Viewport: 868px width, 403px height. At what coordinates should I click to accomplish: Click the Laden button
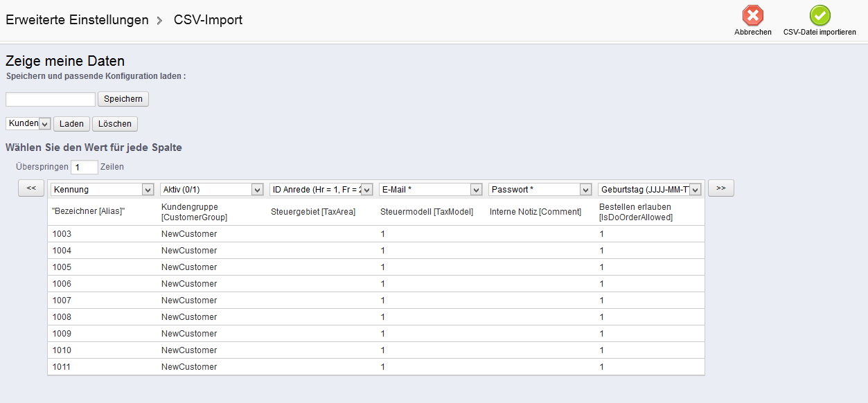tap(71, 124)
